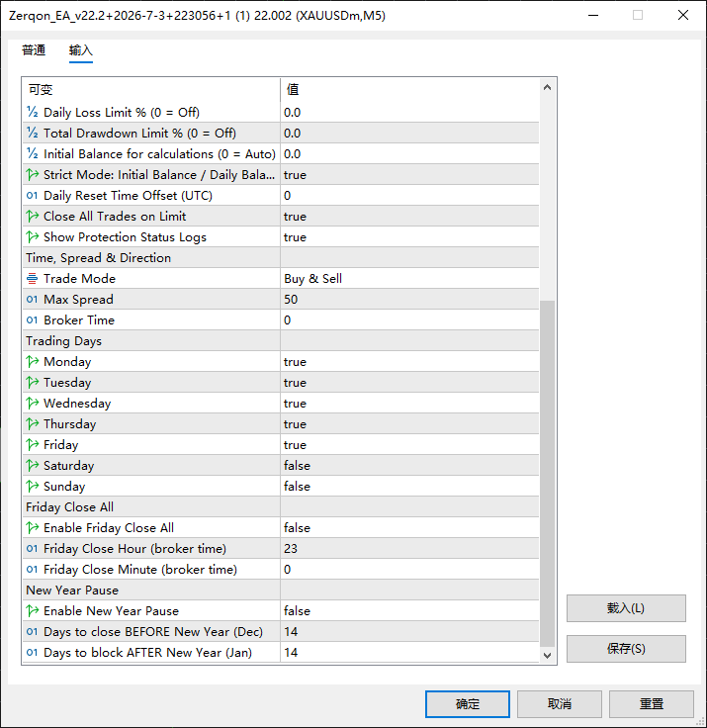This screenshot has width=707, height=728.
Task: Select the 输入 tab
Action: click(81, 50)
